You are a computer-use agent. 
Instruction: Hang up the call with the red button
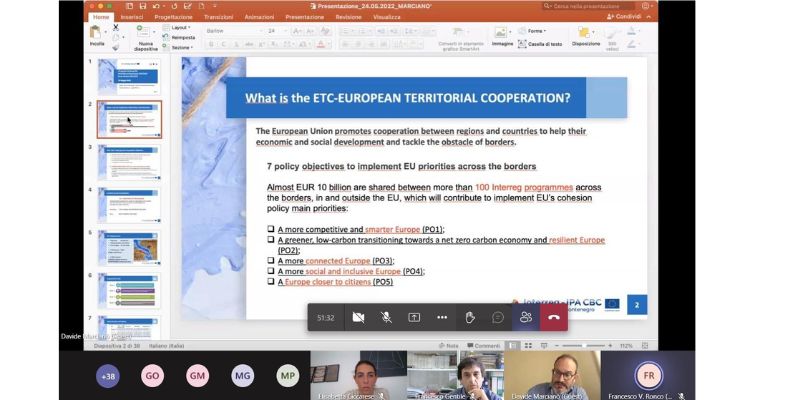pos(554,317)
